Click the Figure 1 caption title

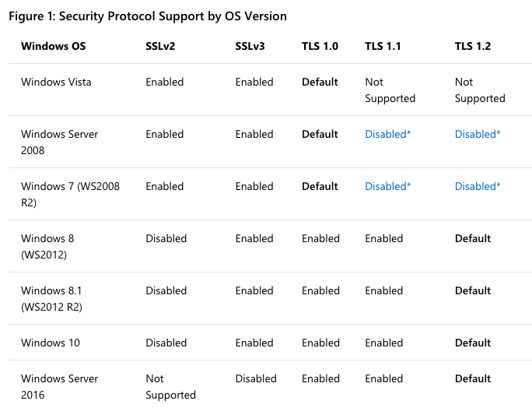click(x=148, y=16)
